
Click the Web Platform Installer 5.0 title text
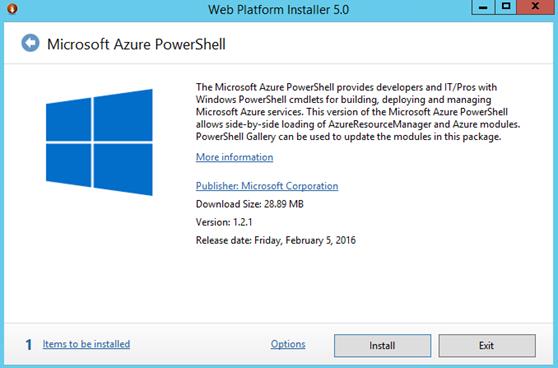(279, 9)
